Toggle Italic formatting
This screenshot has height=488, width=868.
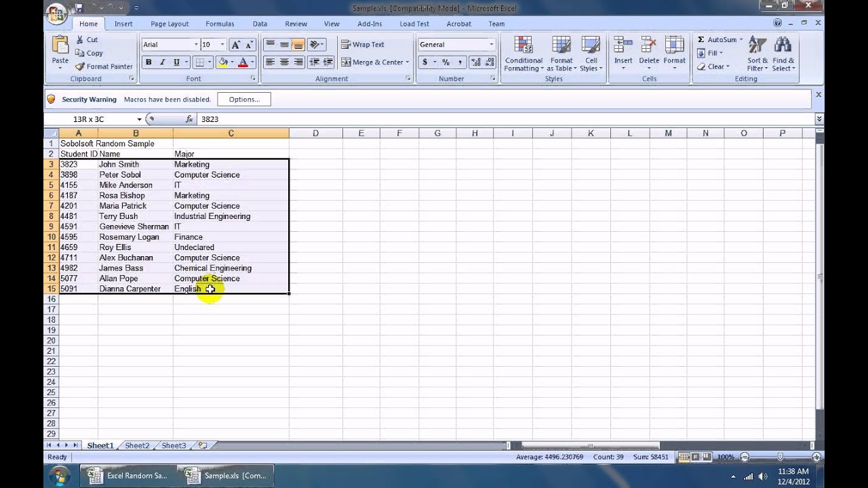163,62
